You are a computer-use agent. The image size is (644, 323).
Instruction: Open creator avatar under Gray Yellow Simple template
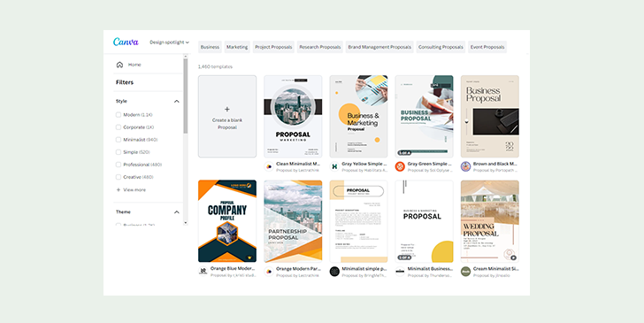pos(334,167)
